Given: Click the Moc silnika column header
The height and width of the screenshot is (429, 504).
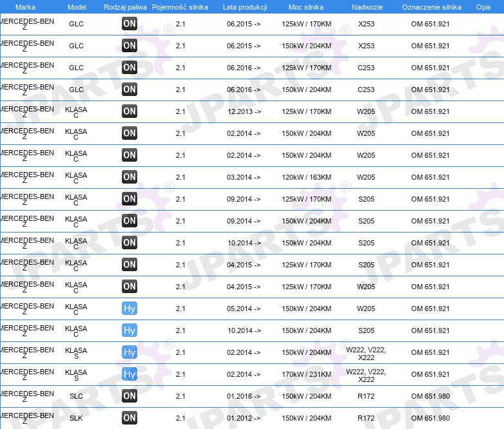Looking at the screenshot, I should point(306,7).
